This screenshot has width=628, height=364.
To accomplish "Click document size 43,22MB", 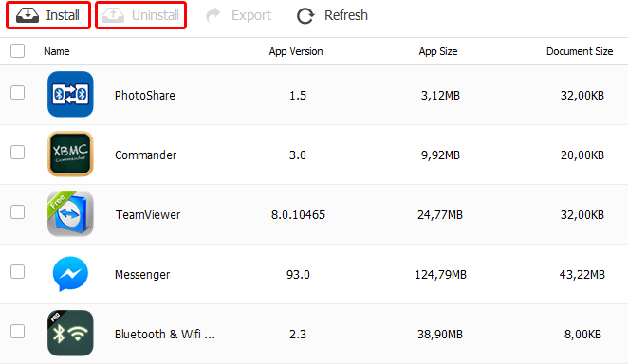I will click(582, 274).
